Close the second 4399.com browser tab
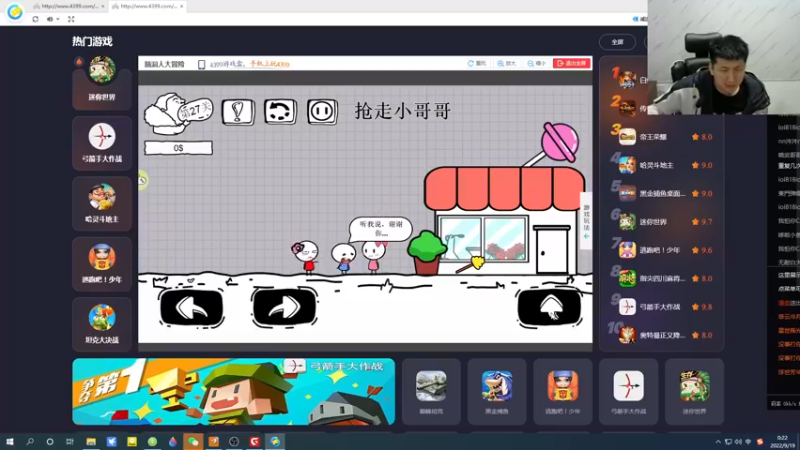The width and height of the screenshot is (800, 450). point(182,6)
